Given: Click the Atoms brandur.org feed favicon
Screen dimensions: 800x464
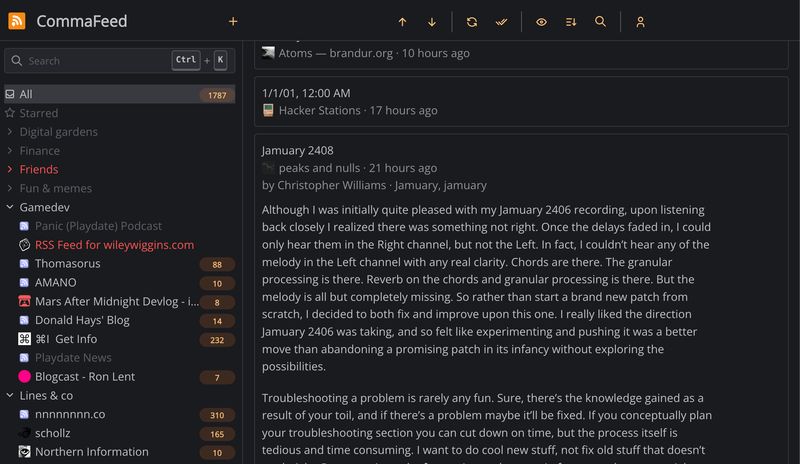Looking at the screenshot, I should [268, 53].
